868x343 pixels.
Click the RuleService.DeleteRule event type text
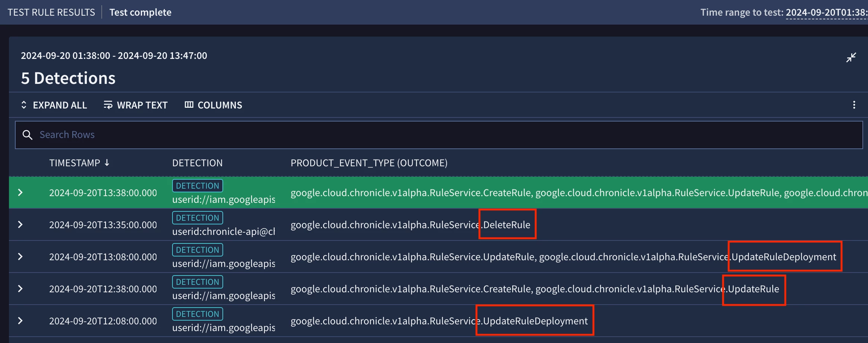(410, 225)
